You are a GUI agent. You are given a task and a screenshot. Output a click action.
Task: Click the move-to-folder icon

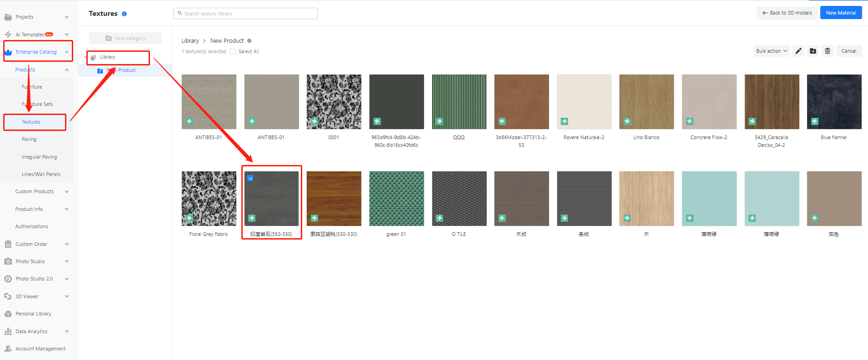[813, 51]
